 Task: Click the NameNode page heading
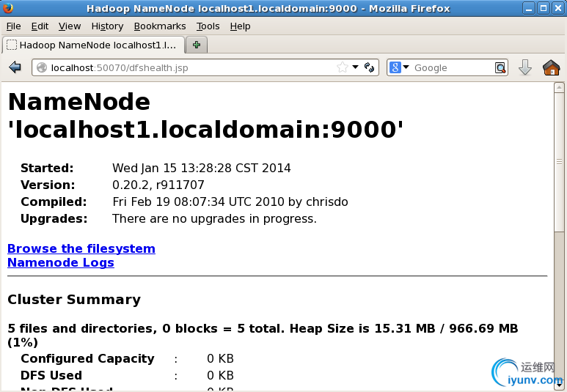click(x=205, y=115)
